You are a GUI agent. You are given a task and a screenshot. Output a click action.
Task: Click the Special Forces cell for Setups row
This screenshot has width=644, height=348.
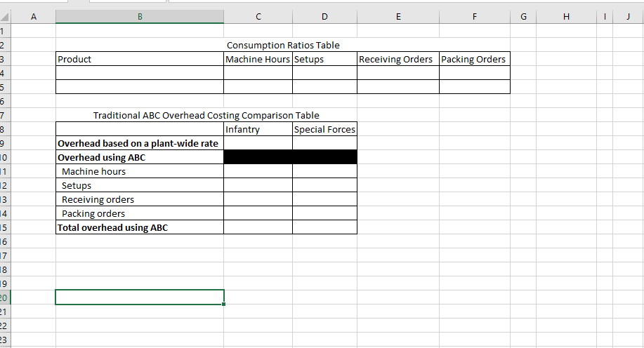coord(324,185)
